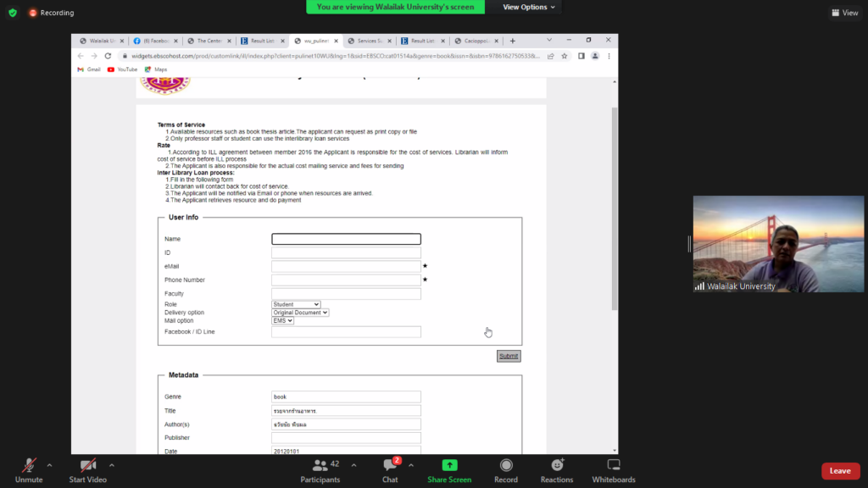Open the View layout menu
868x488 pixels.
pos(845,13)
